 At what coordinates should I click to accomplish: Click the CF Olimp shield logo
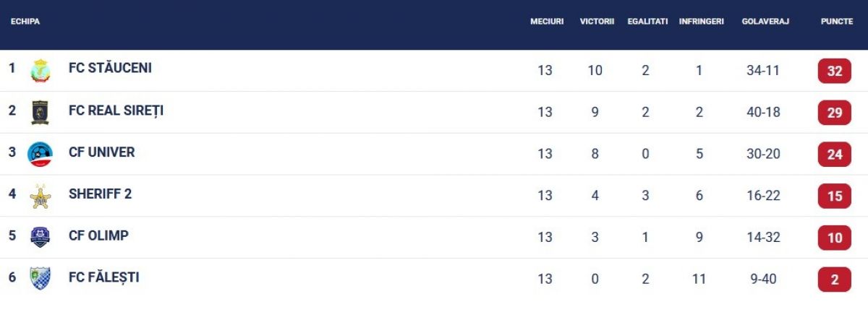point(40,237)
